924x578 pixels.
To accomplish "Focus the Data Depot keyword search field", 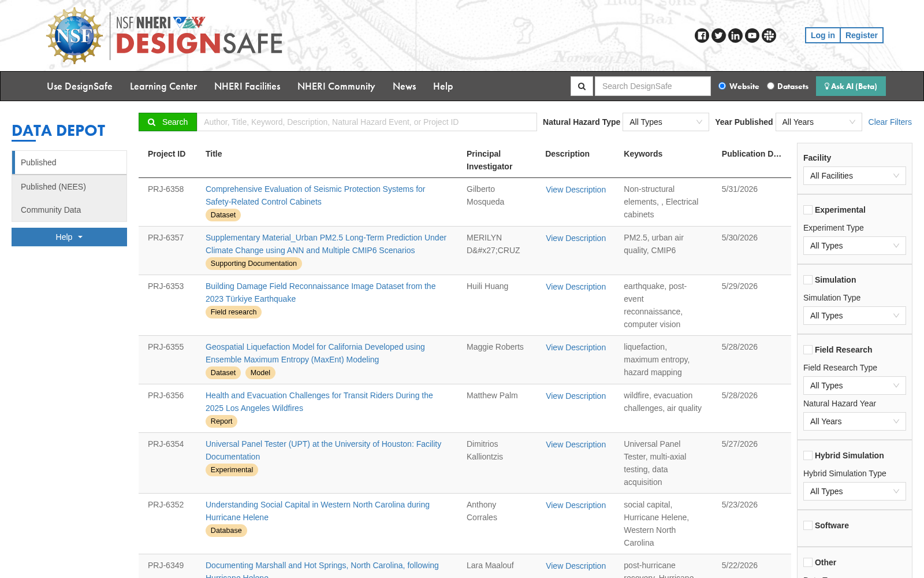I will pyautogui.click(x=367, y=122).
